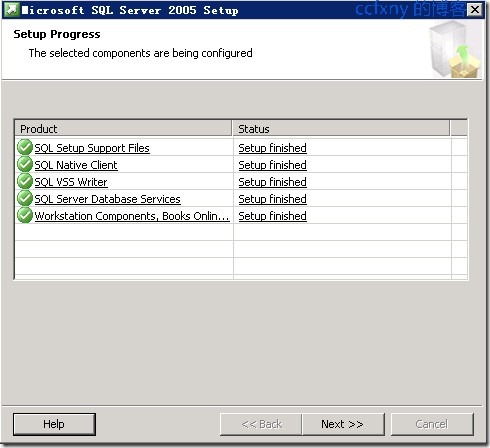Open SQL Server Database Services link

coord(107,199)
